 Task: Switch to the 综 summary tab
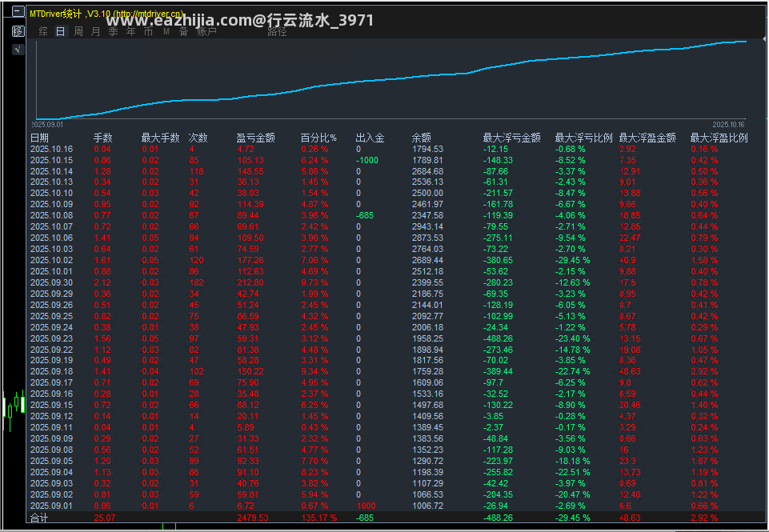(43, 31)
